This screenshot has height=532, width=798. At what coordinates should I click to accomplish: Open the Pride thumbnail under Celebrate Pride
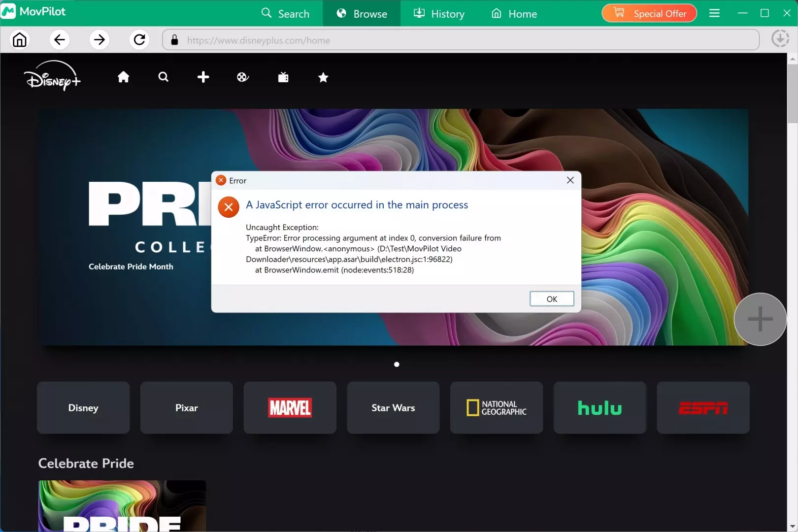click(x=122, y=506)
